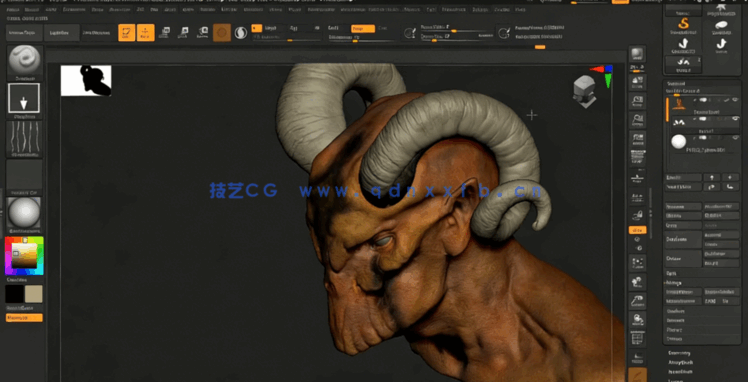
Task: Click the Scroll document hand icon
Action: click(x=637, y=84)
